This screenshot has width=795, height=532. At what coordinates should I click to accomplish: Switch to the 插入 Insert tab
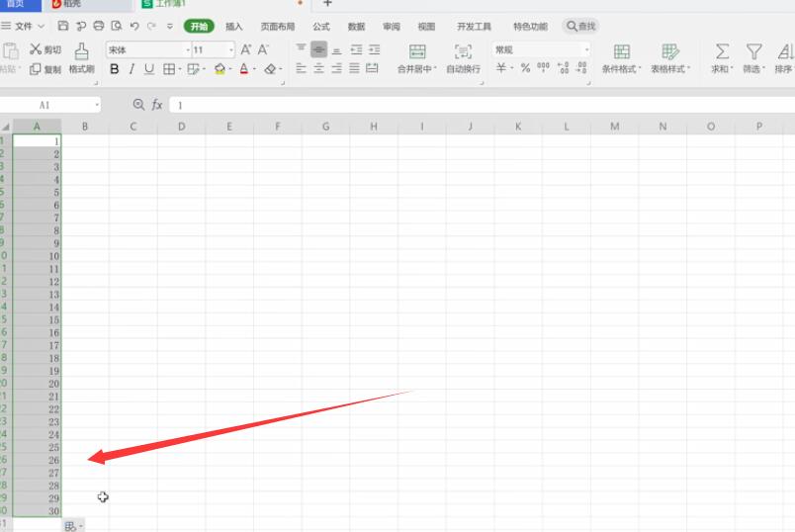233,27
